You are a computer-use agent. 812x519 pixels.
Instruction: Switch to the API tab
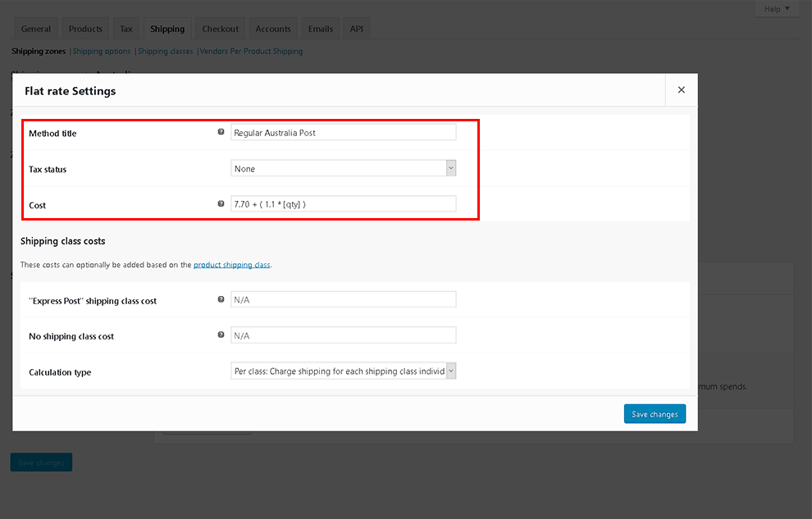356,29
